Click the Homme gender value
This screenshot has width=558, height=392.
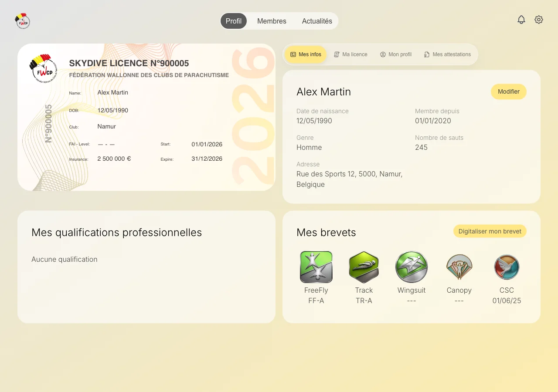click(309, 147)
